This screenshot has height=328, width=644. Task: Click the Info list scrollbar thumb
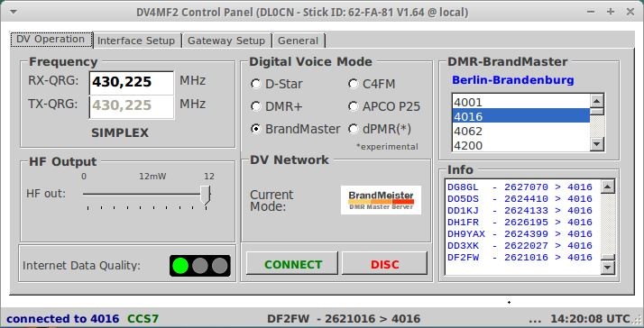tap(608, 258)
